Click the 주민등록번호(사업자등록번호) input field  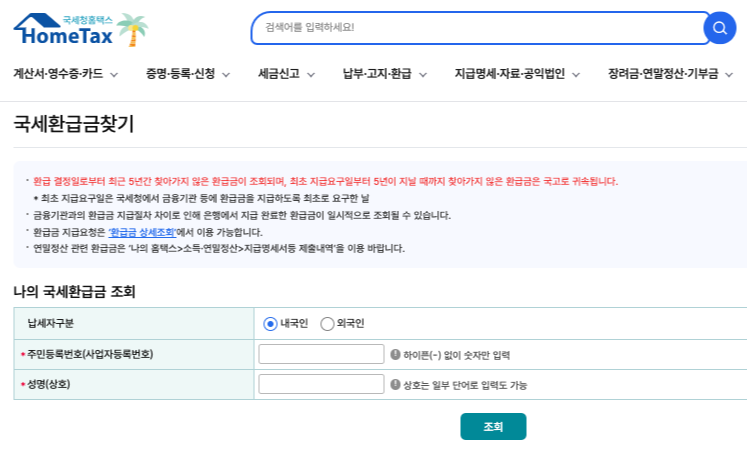[321, 354]
